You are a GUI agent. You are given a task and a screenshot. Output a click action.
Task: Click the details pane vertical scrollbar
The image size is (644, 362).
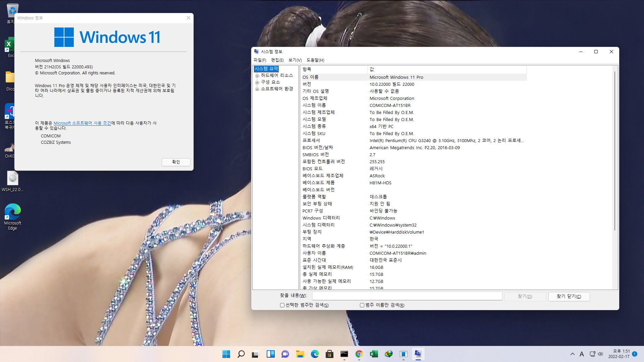point(614,151)
